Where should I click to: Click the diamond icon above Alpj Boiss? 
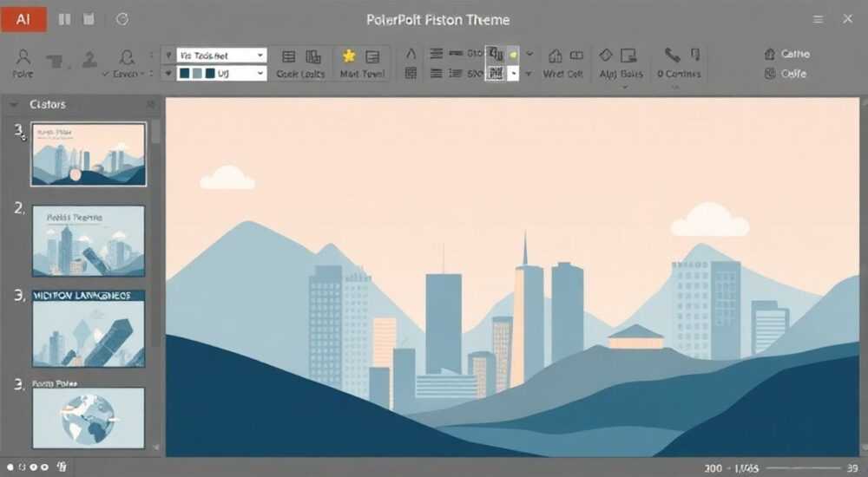(606, 55)
